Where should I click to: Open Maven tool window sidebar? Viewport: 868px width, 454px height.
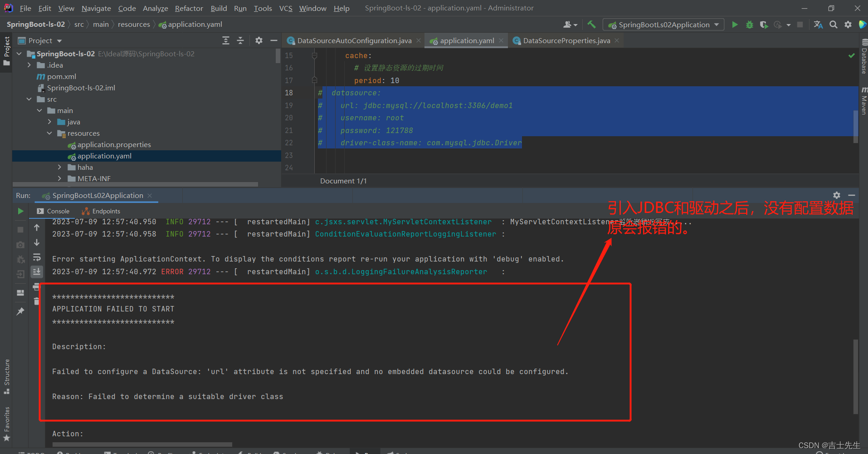(x=864, y=101)
